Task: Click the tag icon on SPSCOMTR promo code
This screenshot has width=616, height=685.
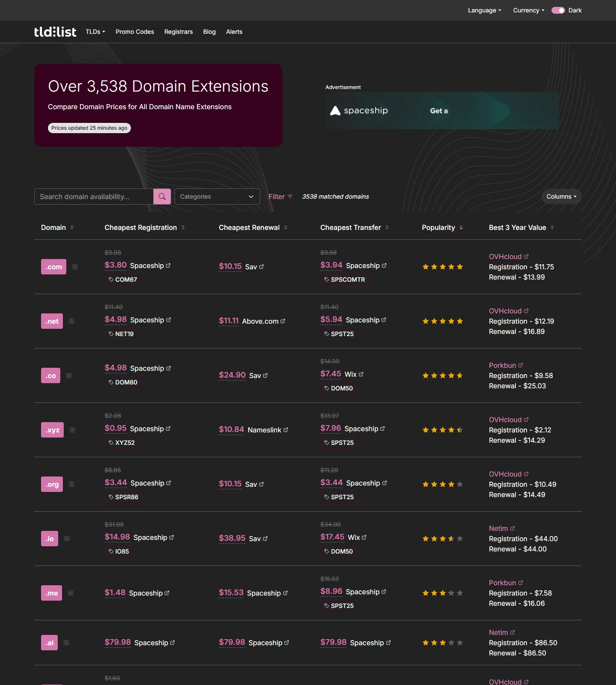Action: click(327, 280)
